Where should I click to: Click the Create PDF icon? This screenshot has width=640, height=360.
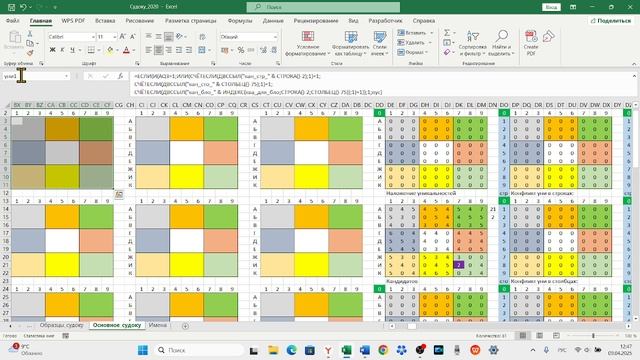point(531,43)
